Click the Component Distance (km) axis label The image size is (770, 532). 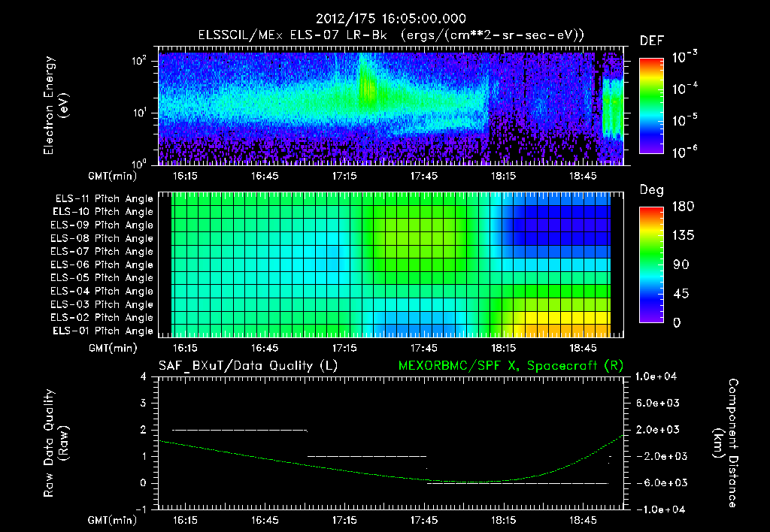click(x=726, y=443)
